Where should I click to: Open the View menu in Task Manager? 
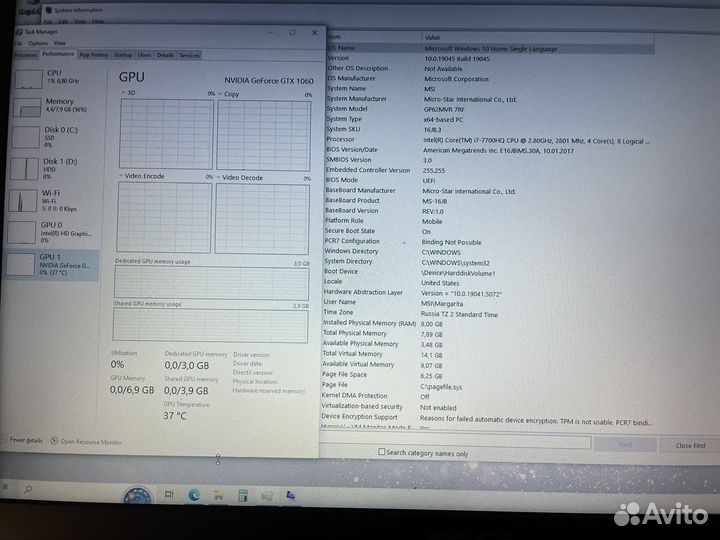pos(60,43)
